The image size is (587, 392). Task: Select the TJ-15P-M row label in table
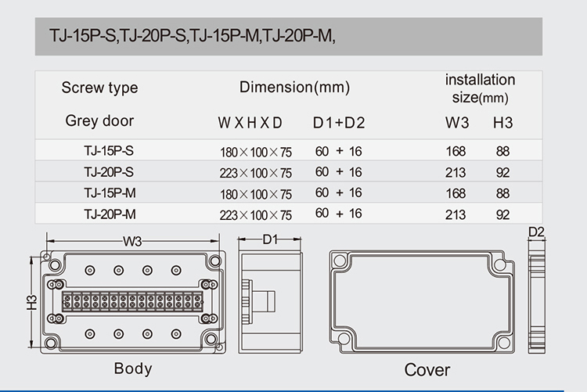[99, 192]
